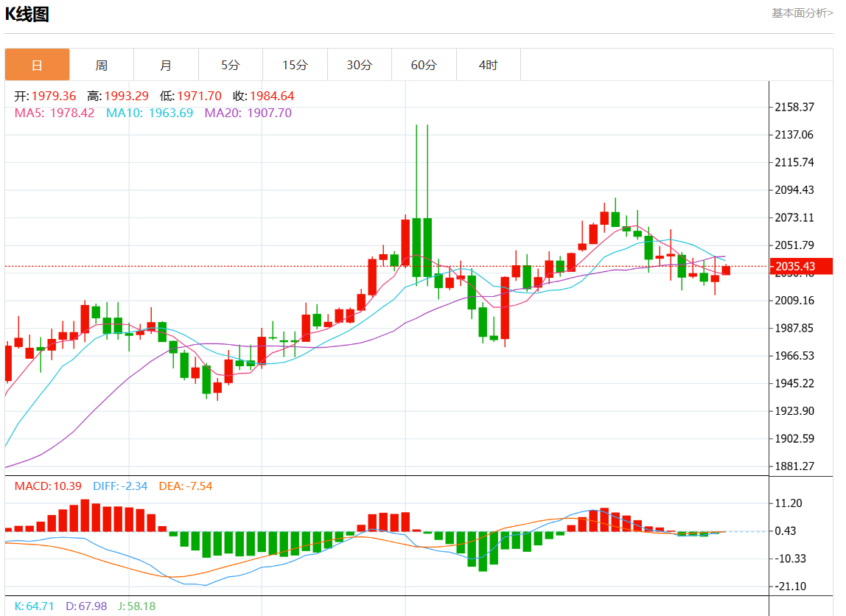Click the J: 58.18 KDJ label

point(137,606)
